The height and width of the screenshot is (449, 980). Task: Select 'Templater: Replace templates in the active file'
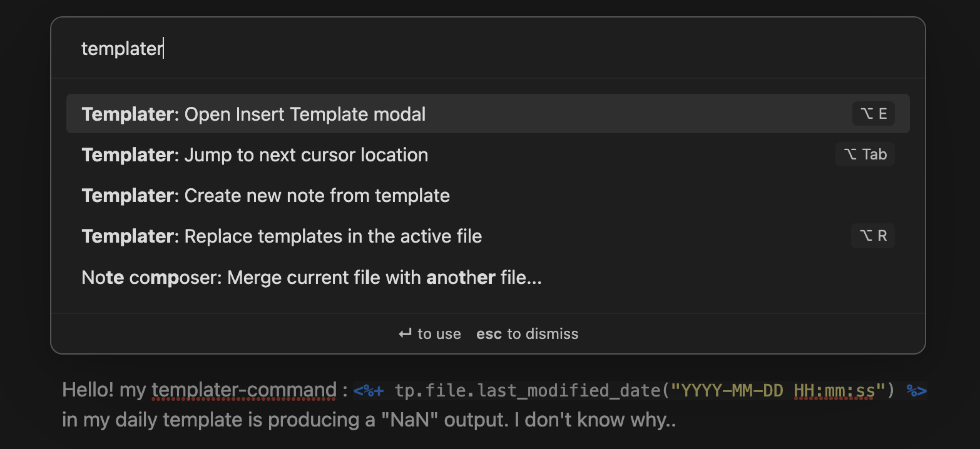pos(282,236)
